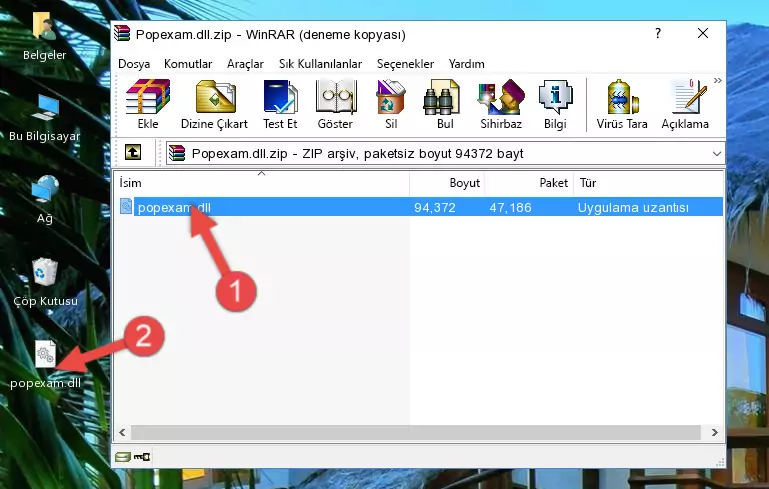The width and height of the screenshot is (769, 489).
Task: Open the Komutlar menu
Action: (x=188, y=64)
